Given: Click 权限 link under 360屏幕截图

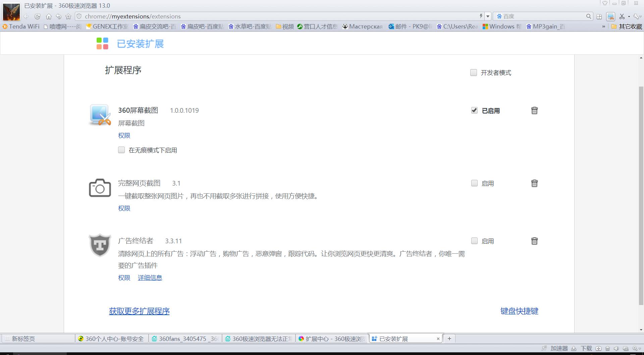Looking at the screenshot, I should pos(124,136).
